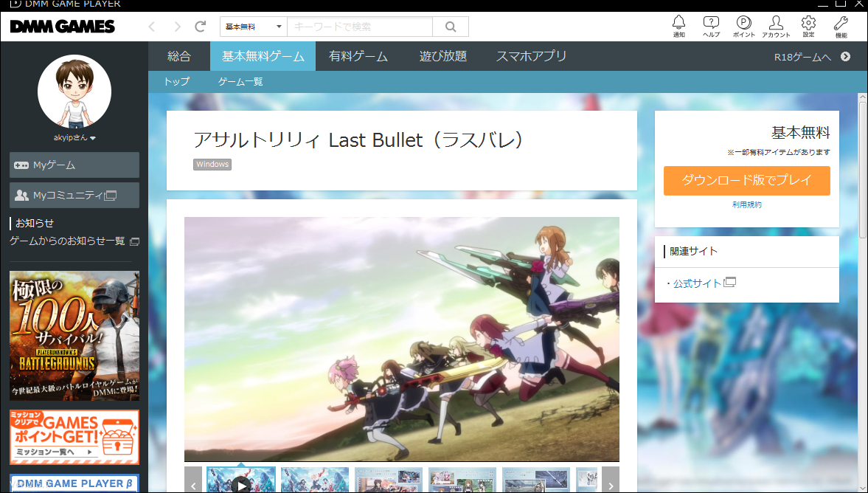The height and width of the screenshot is (493, 868).
Task: Click the GAMES ポイントGET mission banner
Action: tap(74, 437)
